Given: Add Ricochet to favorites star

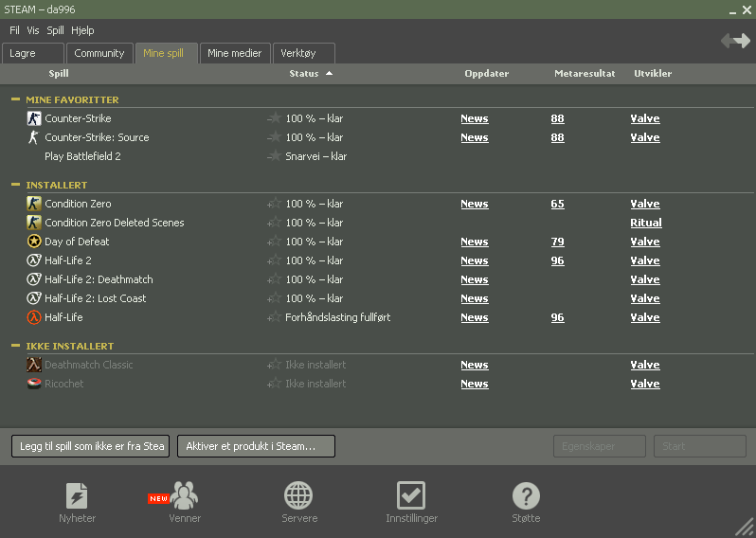Looking at the screenshot, I should pyautogui.click(x=274, y=384).
